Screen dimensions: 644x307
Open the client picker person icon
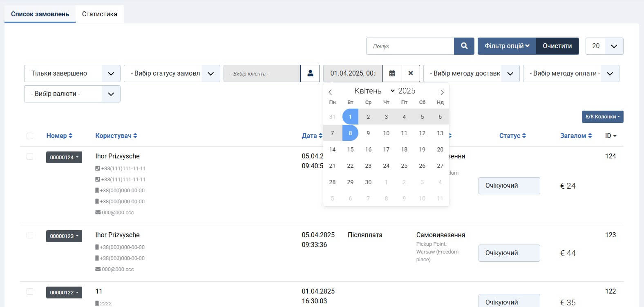[x=310, y=73]
